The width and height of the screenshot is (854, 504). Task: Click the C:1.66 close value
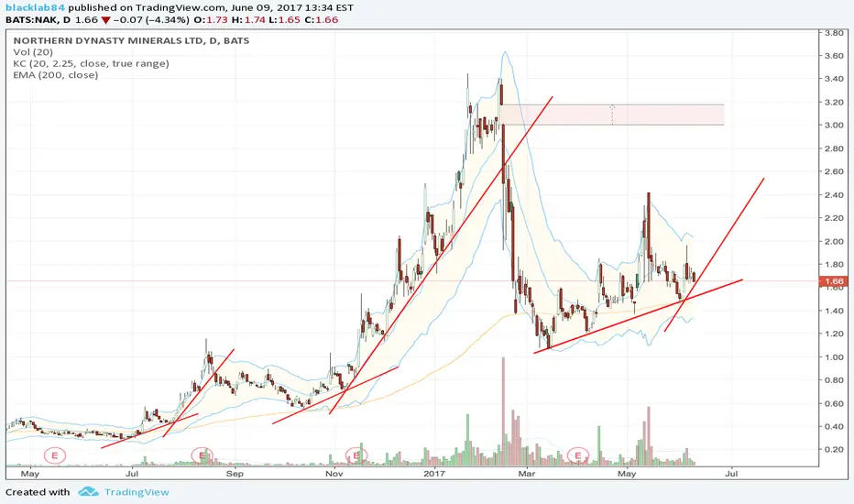(x=322, y=20)
